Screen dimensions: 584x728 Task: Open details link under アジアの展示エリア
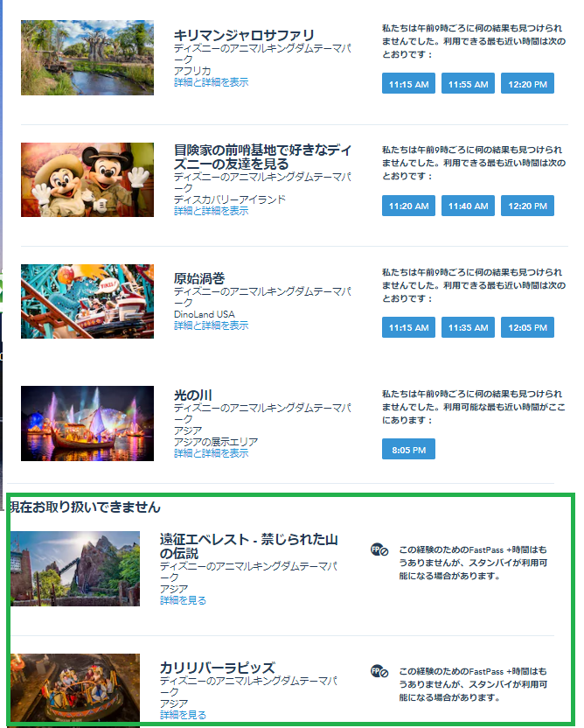point(211,453)
